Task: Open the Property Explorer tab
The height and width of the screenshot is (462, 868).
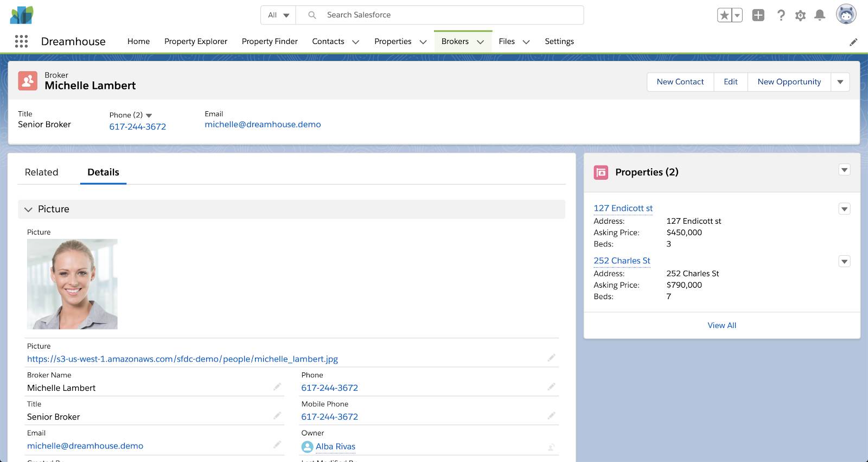Action: [196, 41]
